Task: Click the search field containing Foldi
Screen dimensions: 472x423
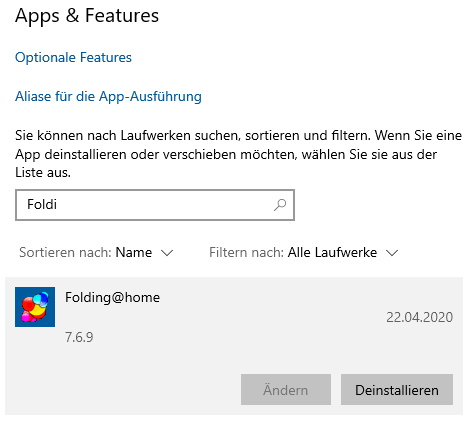Action: coord(155,205)
